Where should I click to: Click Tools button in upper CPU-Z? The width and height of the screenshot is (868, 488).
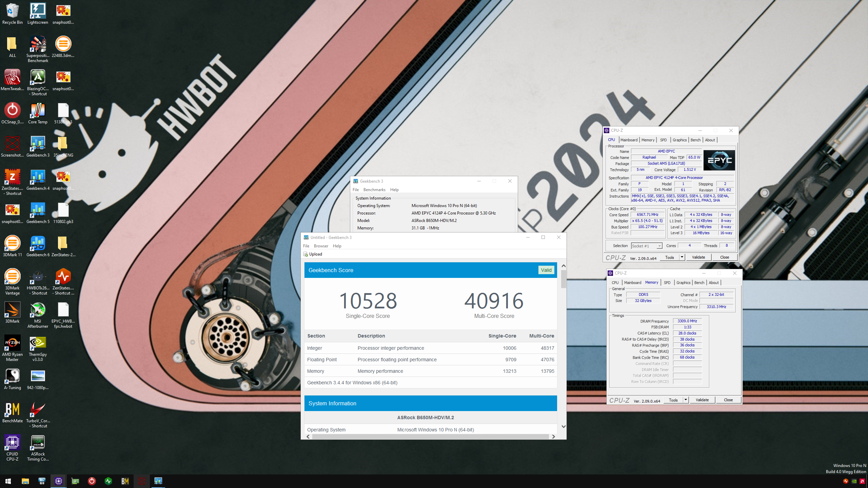point(670,257)
